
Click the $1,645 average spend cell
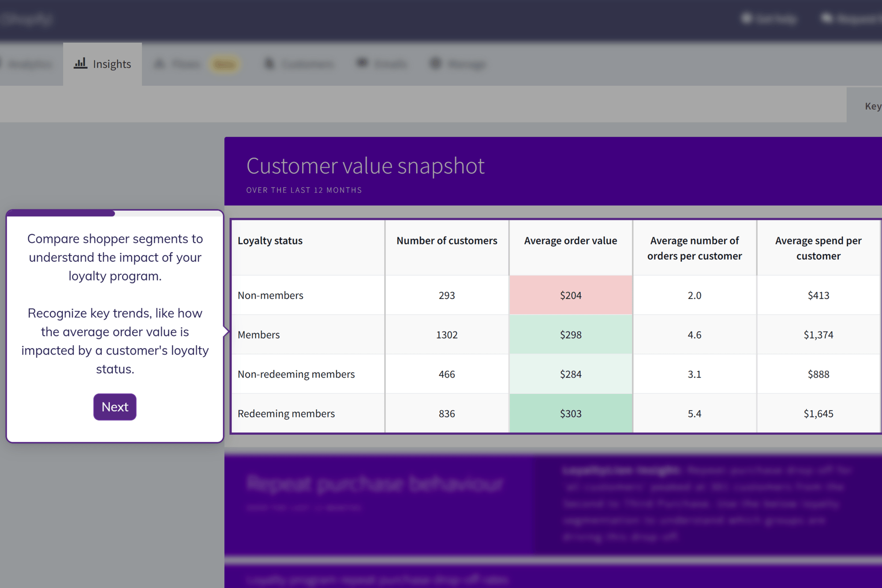pos(818,413)
